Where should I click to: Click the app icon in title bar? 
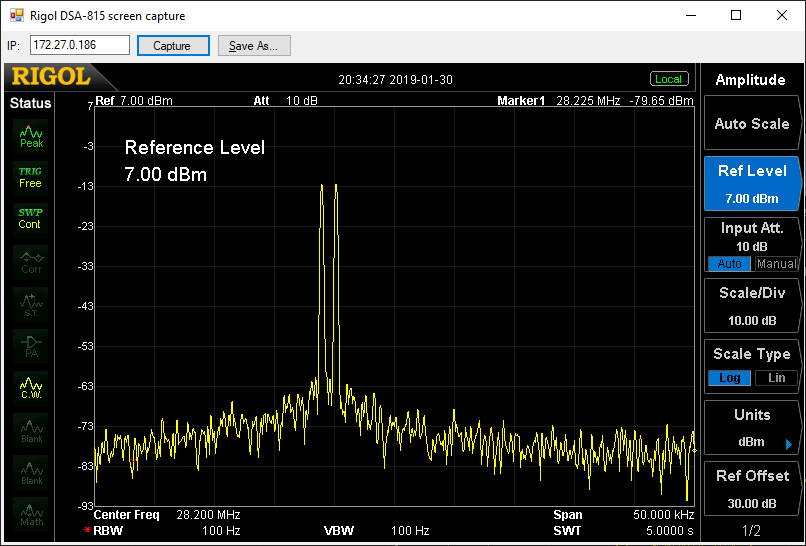[x=16, y=15]
